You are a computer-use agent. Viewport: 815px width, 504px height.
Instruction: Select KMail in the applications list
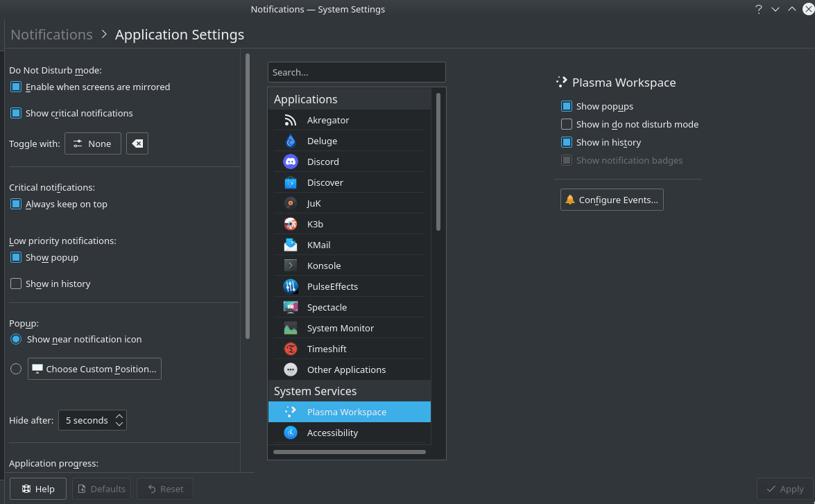(x=350, y=245)
